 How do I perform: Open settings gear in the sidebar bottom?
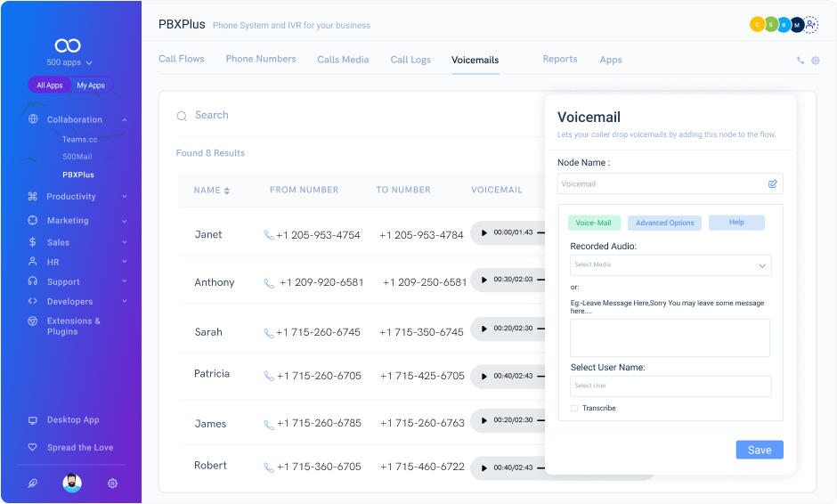(112, 484)
